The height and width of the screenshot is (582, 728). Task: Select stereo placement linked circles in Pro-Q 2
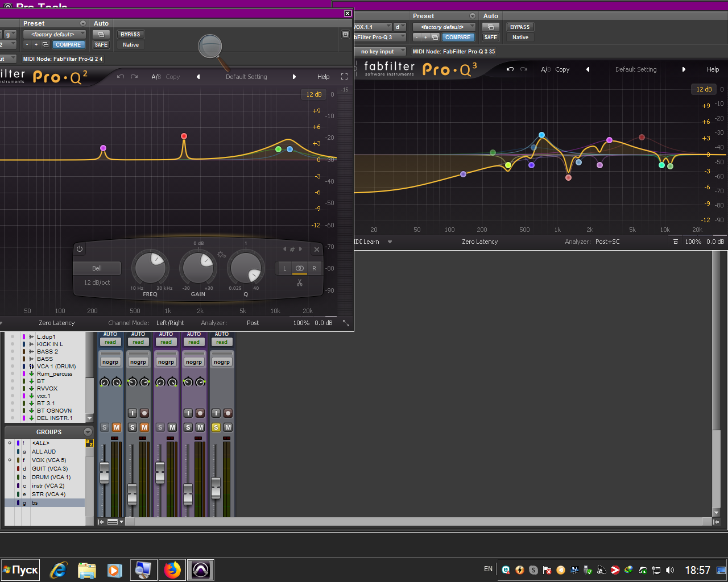click(300, 268)
